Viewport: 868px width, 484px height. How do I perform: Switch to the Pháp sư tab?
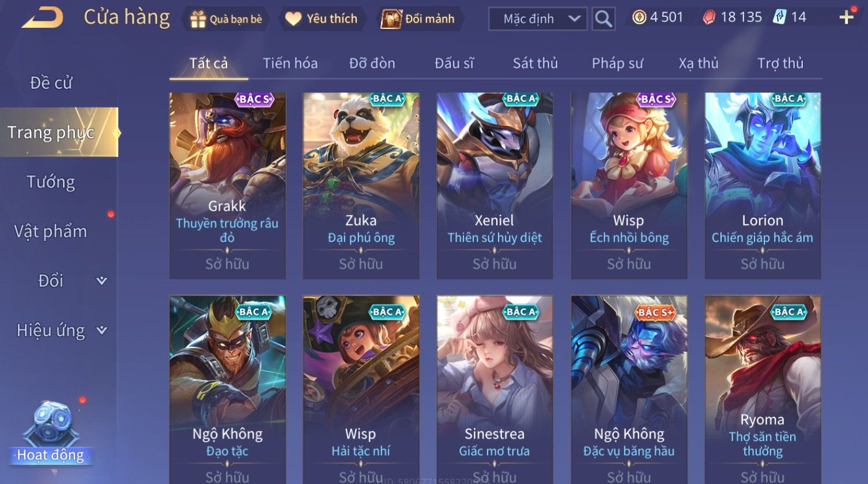coord(617,63)
